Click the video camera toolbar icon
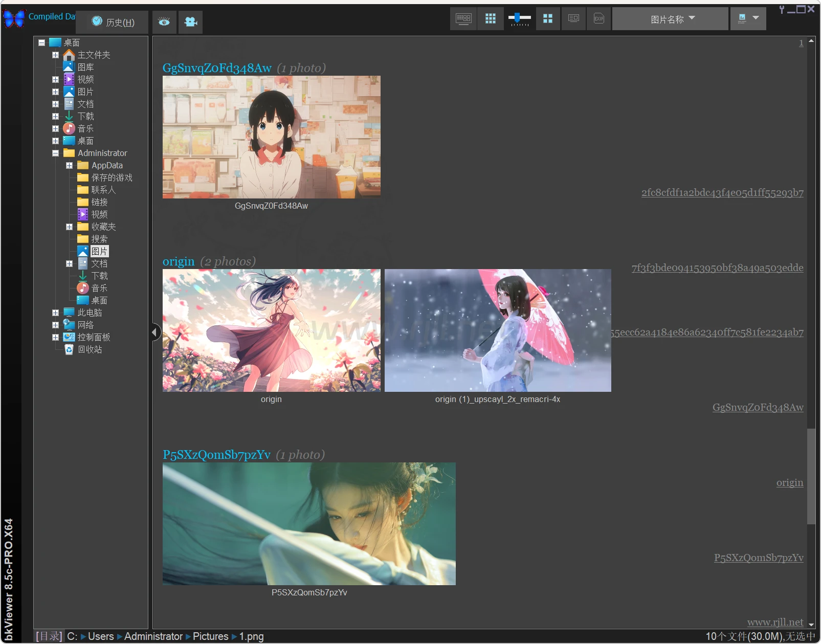821x644 pixels. coord(191,22)
